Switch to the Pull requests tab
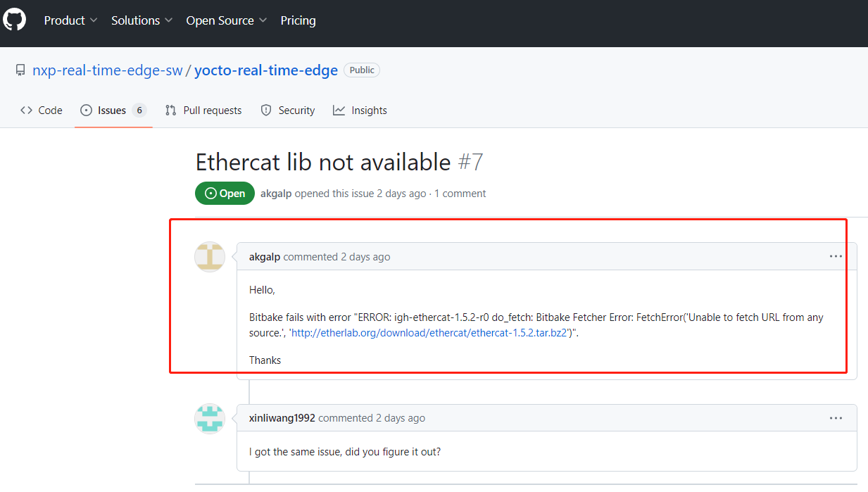 pos(203,111)
